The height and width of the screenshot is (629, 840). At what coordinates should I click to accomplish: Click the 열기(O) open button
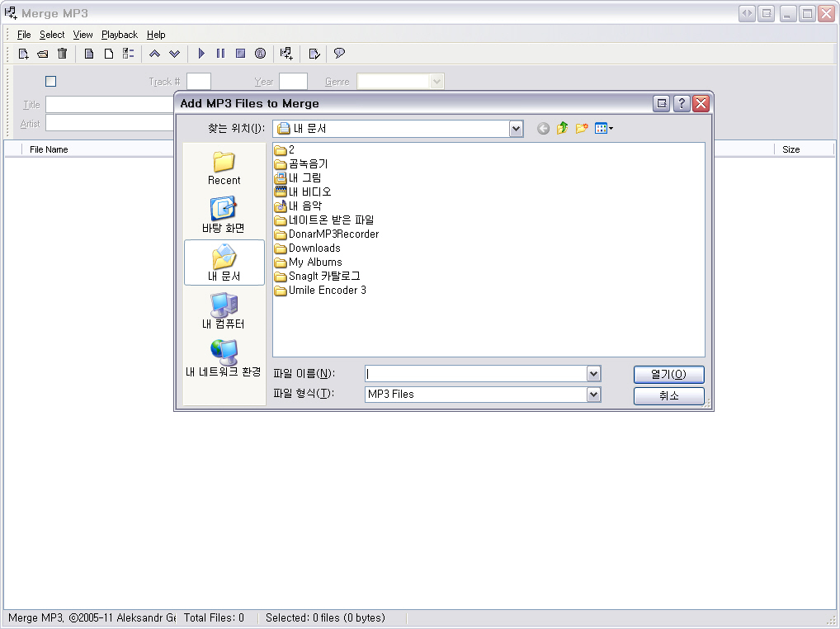coord(669,375)
